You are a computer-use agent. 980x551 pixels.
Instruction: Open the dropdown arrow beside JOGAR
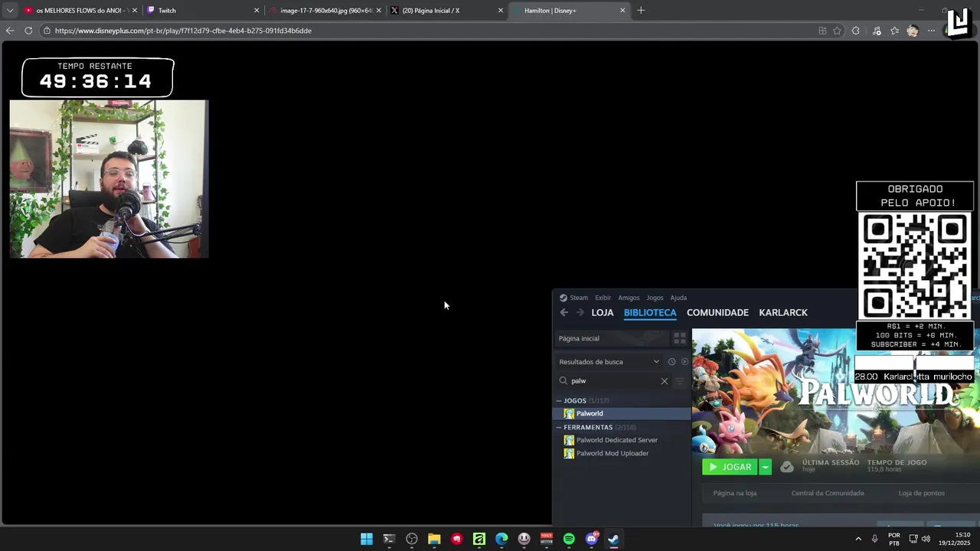[765, 467]
